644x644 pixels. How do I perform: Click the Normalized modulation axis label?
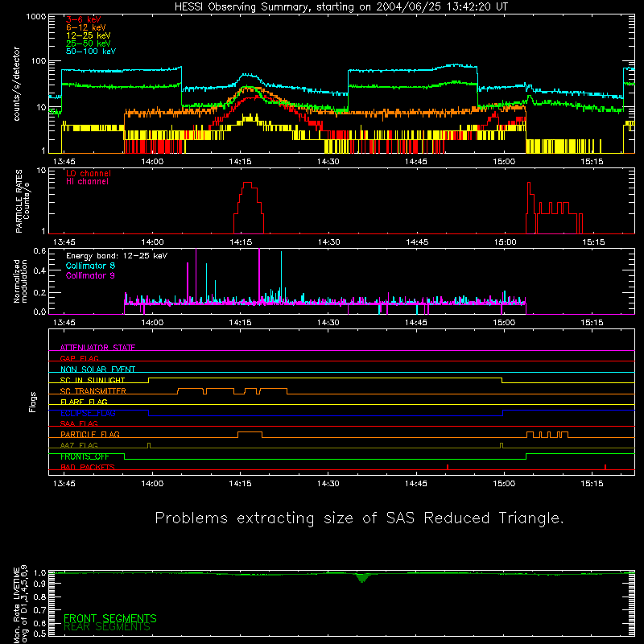tap(20, 281)
